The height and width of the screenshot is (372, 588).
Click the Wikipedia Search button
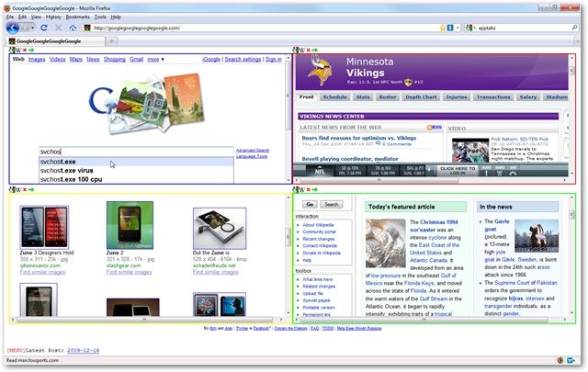331,205
